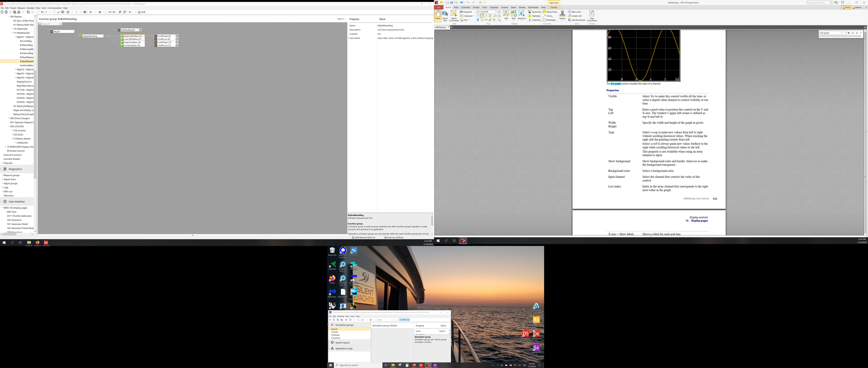Select the Rectangle comment tool

549,20
